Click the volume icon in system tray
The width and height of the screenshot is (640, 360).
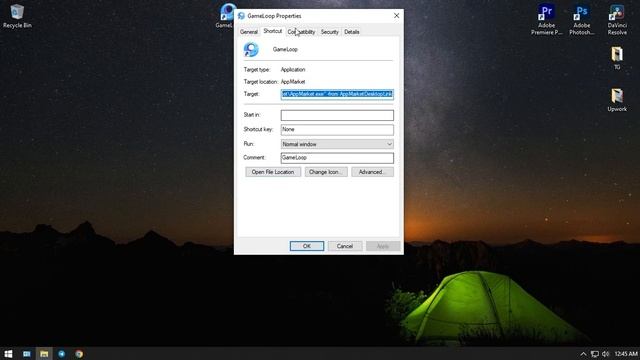[x=605, y=354]
